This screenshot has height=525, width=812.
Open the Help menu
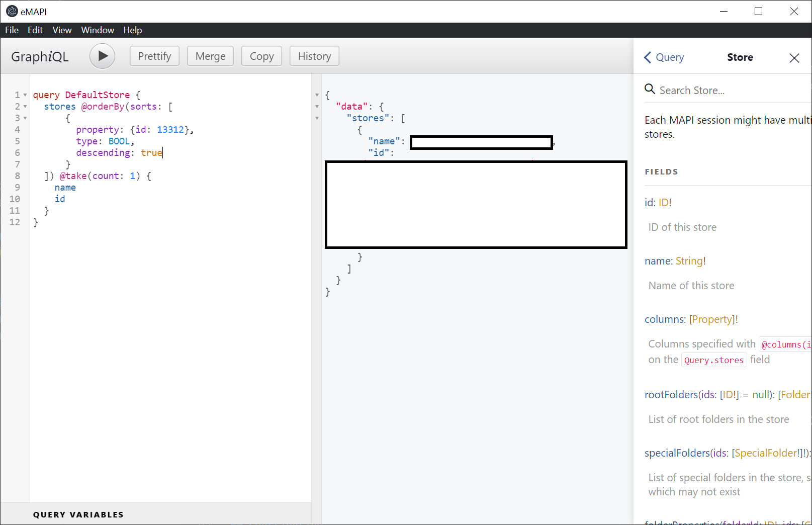[x=133, y=30]
